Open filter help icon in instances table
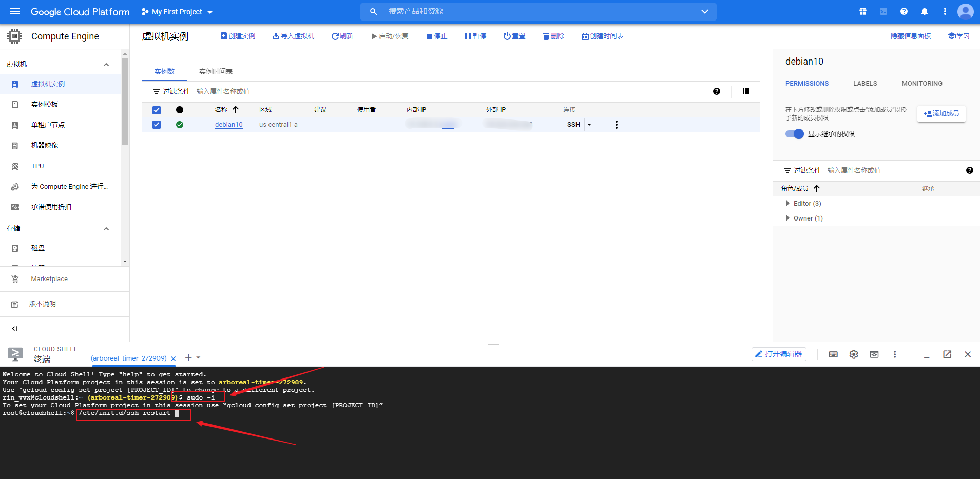This screenshot has width=980, height=479. click(x=717, y=91)
